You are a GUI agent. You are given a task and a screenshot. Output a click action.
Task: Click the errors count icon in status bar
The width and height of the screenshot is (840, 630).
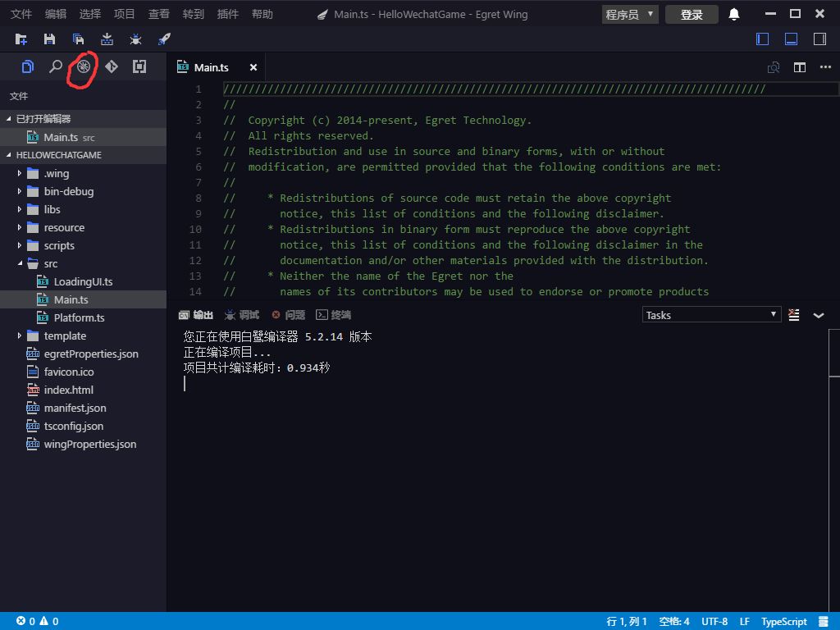pos(21,621)
